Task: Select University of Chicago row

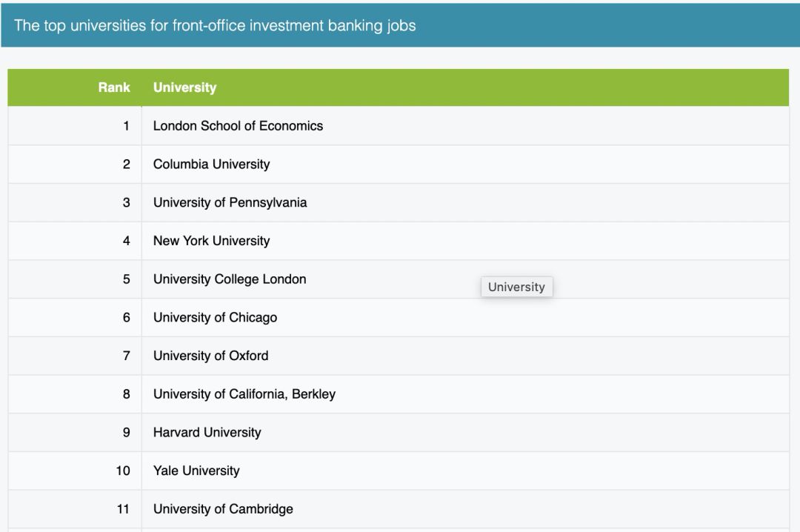Action: (399, 317)
